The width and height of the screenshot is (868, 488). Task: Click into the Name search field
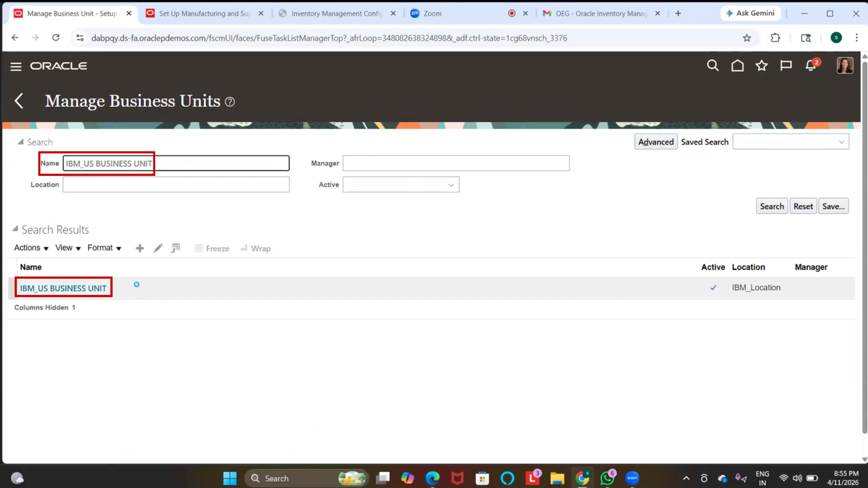(176, 163)
